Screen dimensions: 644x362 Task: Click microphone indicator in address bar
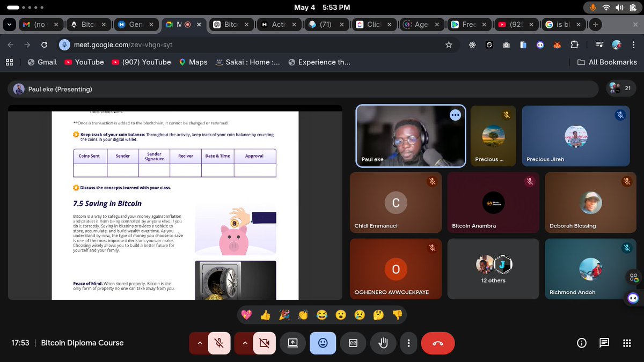(x=64, y=45)
